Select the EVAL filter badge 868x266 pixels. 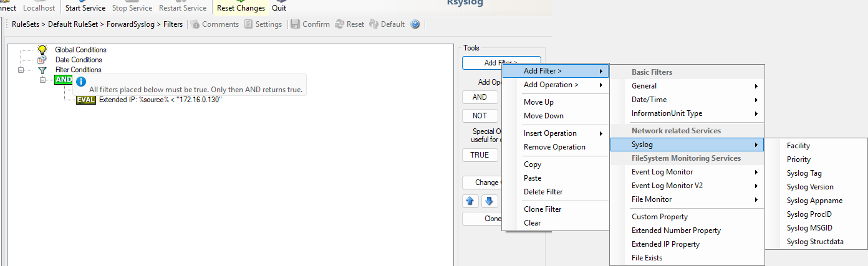click(86, 100)
